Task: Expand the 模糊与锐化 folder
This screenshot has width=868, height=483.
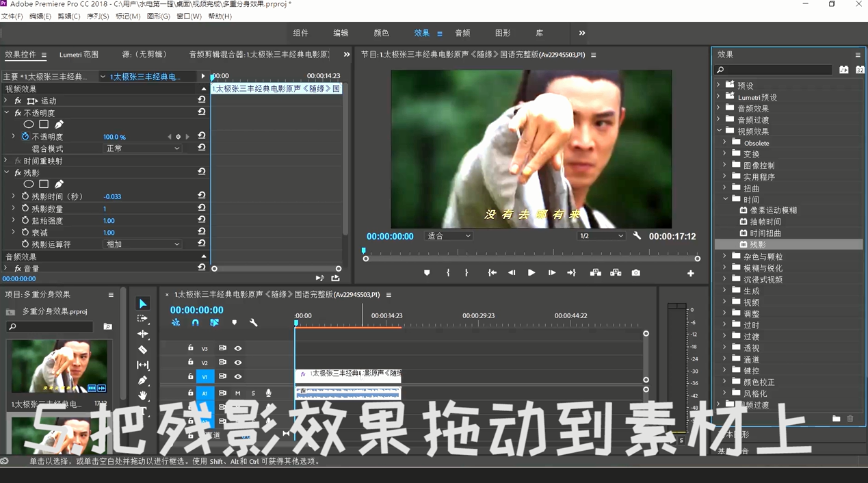Action: tap(725, 268)
